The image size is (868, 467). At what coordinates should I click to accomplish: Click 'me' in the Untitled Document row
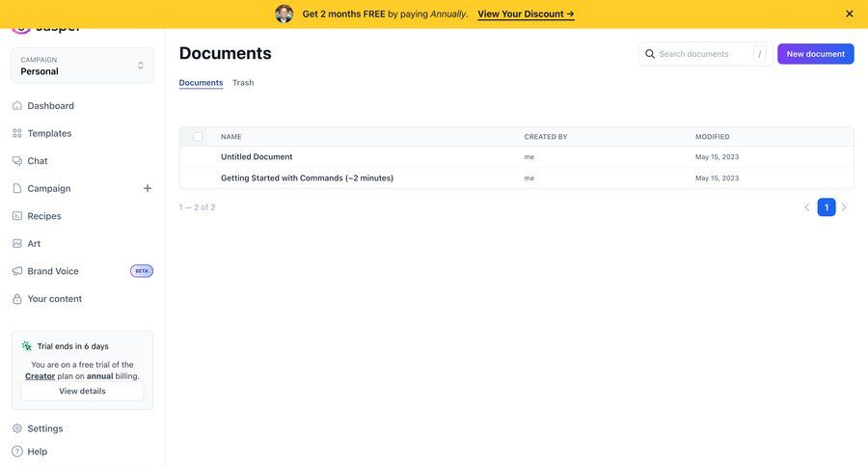click(x=529, y=156)
